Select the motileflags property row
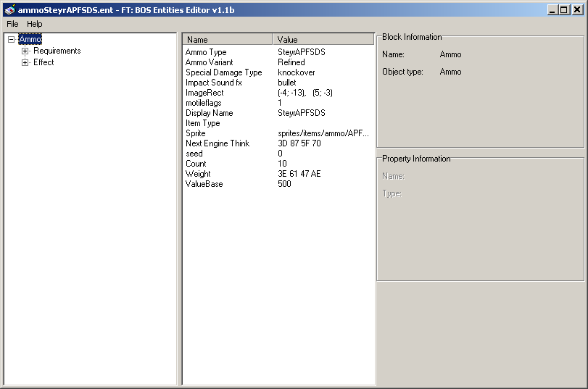 [278, 103]
